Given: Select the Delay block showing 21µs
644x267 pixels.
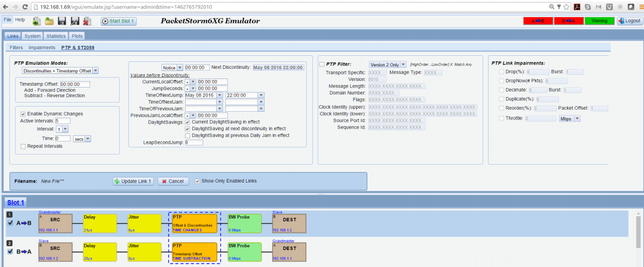Looking at the screenshot, I should click(100, 224).
